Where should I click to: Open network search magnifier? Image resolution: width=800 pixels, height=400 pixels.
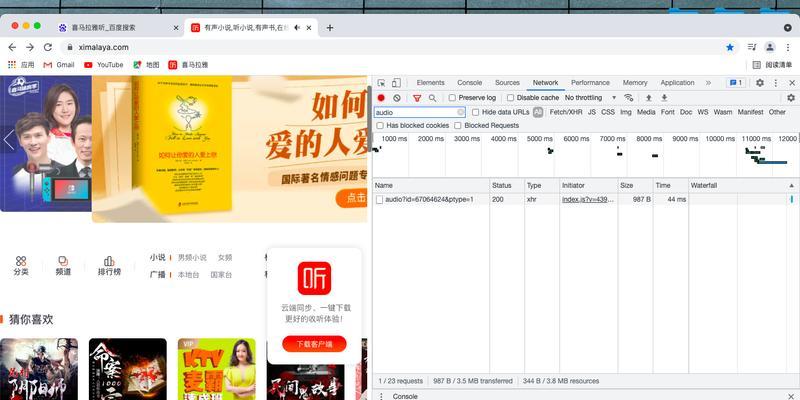pyautogui.click(x=433, y=97)
